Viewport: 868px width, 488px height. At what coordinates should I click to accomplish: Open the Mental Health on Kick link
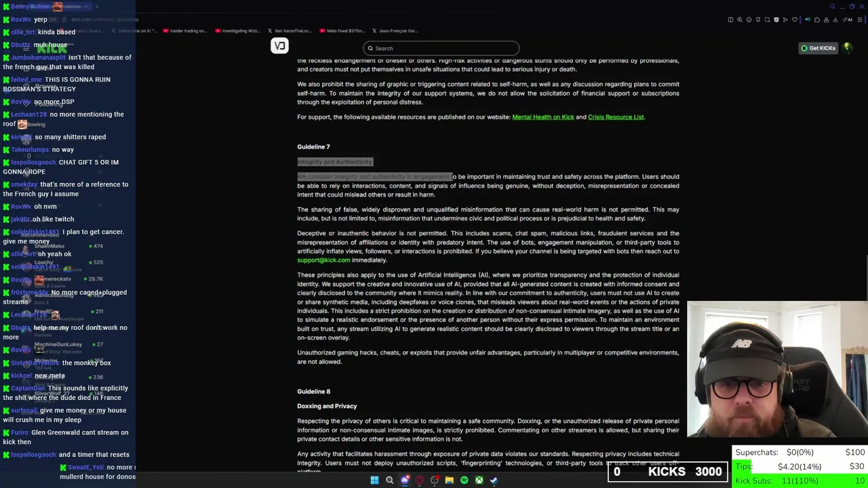(542, 117)
